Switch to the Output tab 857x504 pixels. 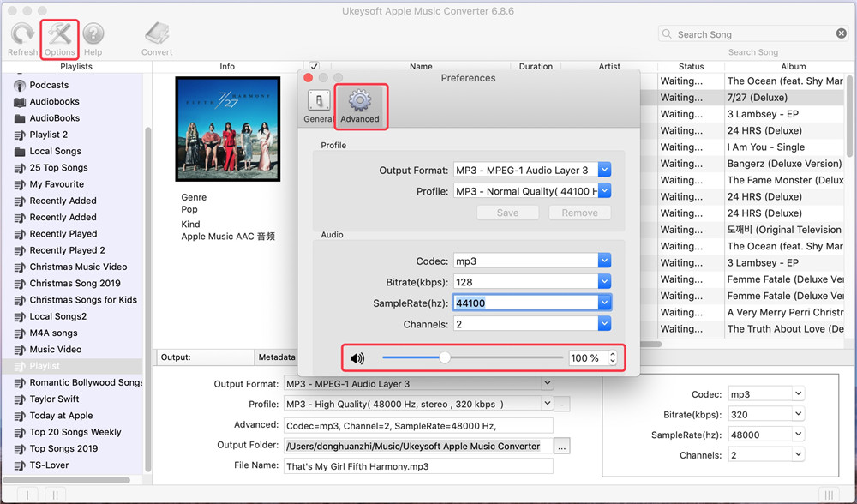tap(205, 357)
